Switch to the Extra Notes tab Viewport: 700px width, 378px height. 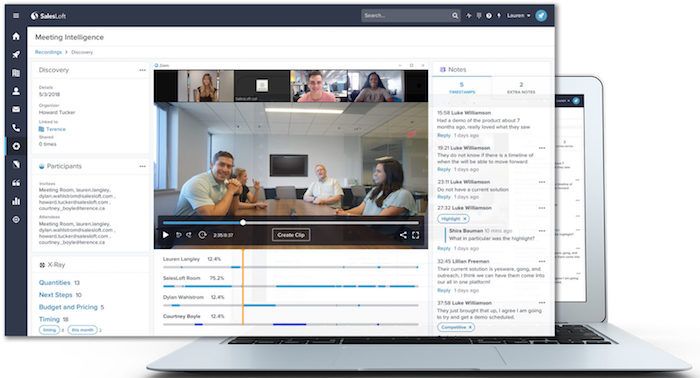[521, 87]
